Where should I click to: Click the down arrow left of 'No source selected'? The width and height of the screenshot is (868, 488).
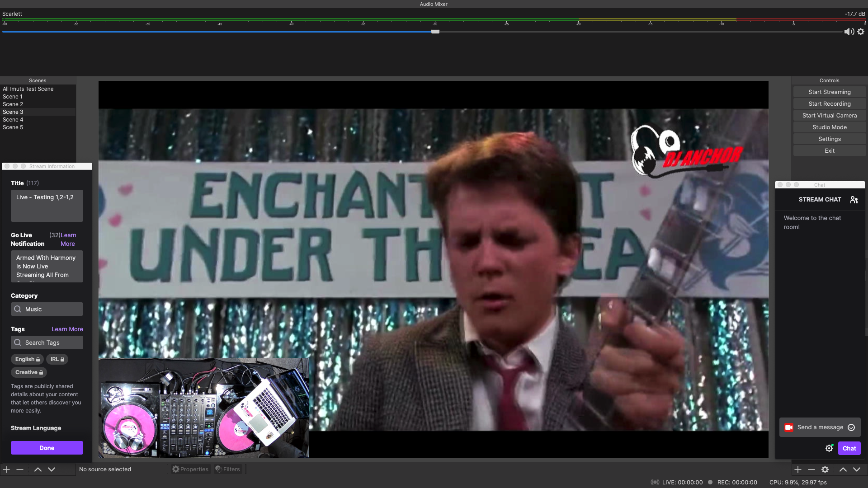tap(52, 469)
